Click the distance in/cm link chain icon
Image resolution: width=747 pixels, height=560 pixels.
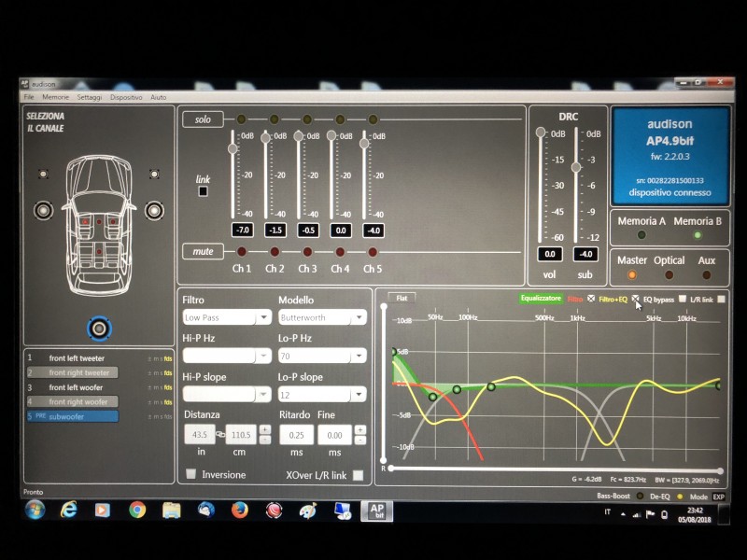[x=220, y=434]
